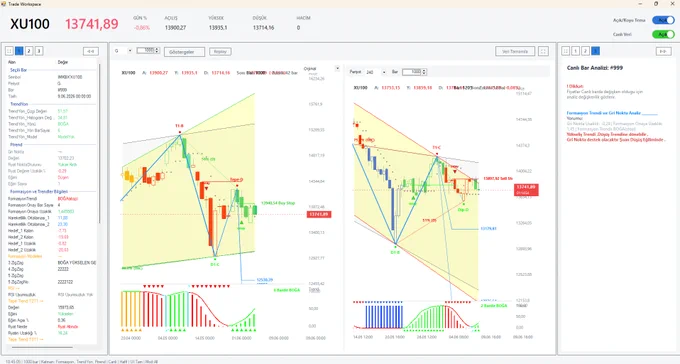Click the status bar info text
Viewport: 680px width, 364px height.
point(82,361)
